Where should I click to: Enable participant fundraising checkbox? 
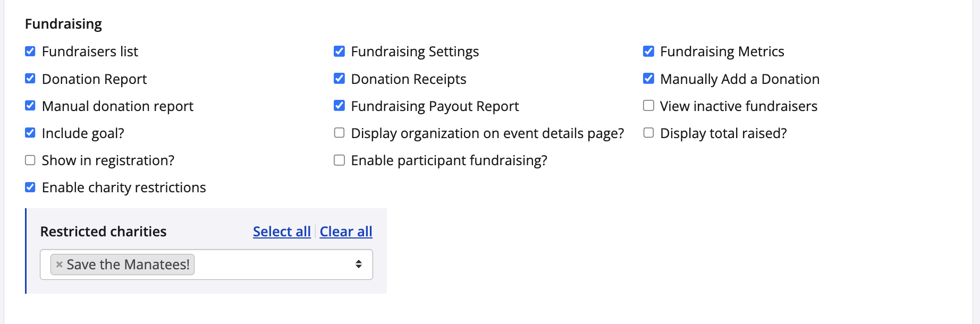coord(339,160)
